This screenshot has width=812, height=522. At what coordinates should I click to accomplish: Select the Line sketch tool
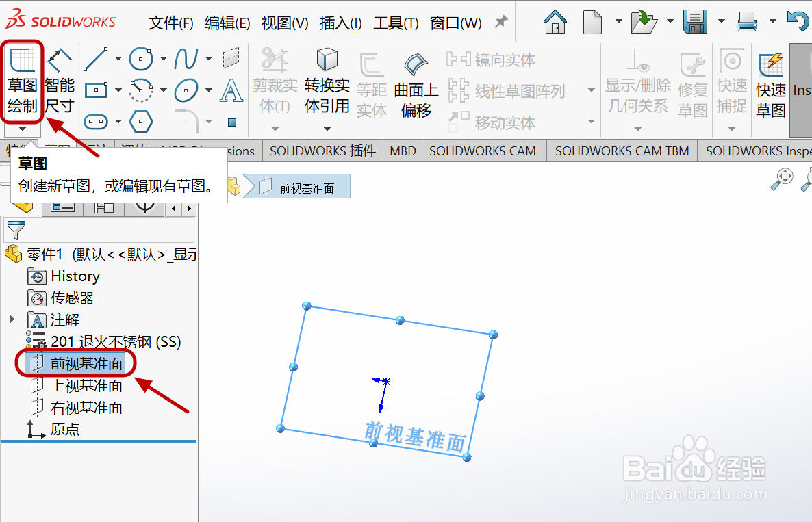tap(96, 59)
